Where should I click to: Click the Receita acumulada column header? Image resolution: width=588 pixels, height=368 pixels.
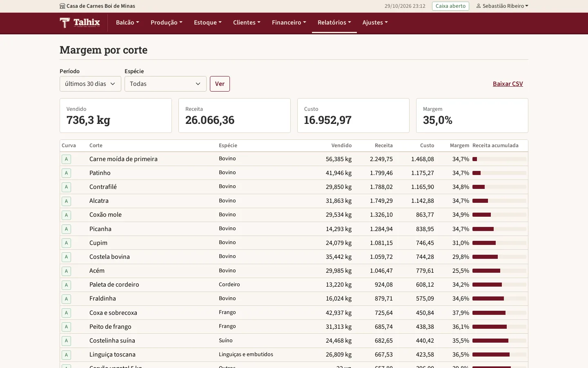point(495,146)
